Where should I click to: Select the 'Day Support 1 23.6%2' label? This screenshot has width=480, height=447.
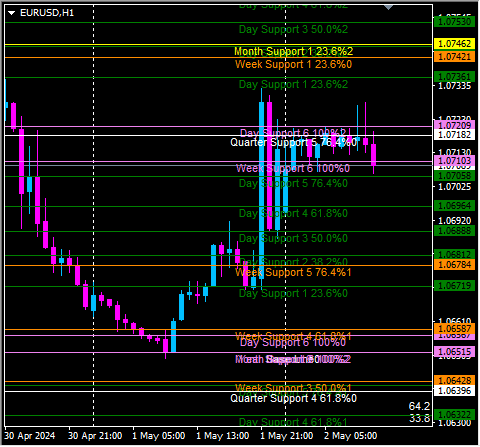pos(293,84)
